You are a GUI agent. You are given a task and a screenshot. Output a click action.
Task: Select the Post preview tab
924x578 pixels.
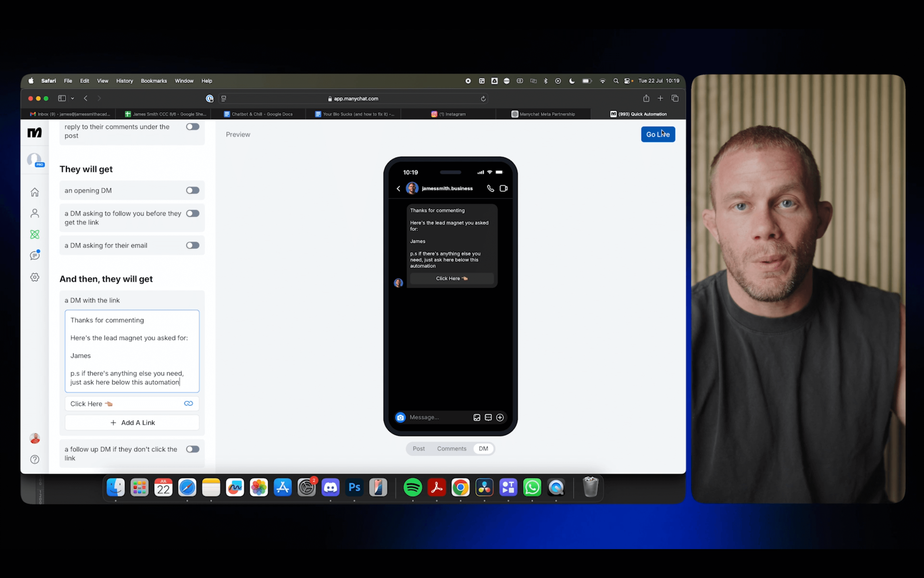(418, 449)
